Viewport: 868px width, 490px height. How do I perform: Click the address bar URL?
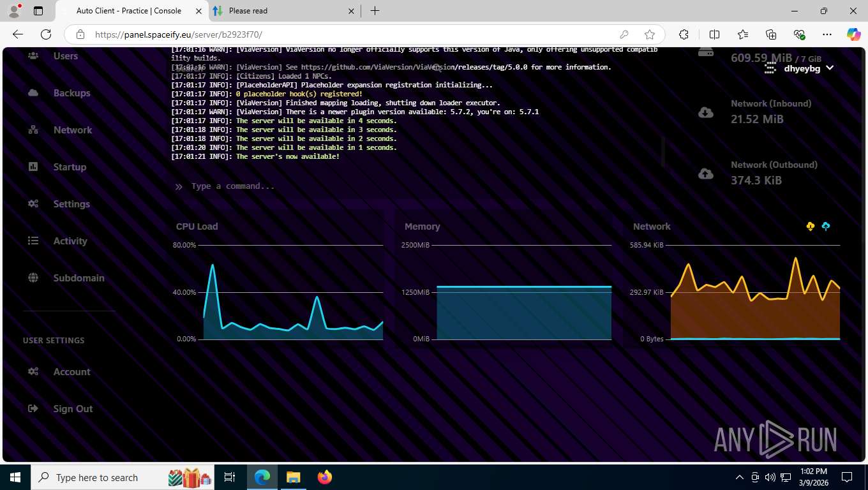(179, 34)
